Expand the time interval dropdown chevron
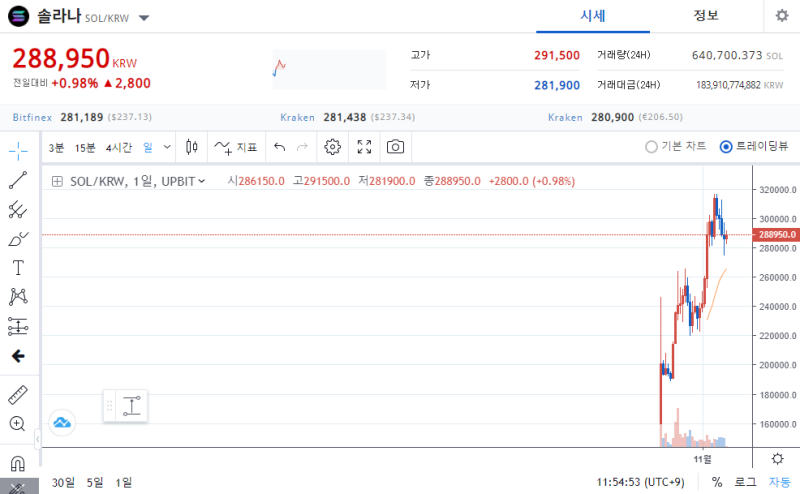The height and width of the screenshot is (494, 800). 167,147
